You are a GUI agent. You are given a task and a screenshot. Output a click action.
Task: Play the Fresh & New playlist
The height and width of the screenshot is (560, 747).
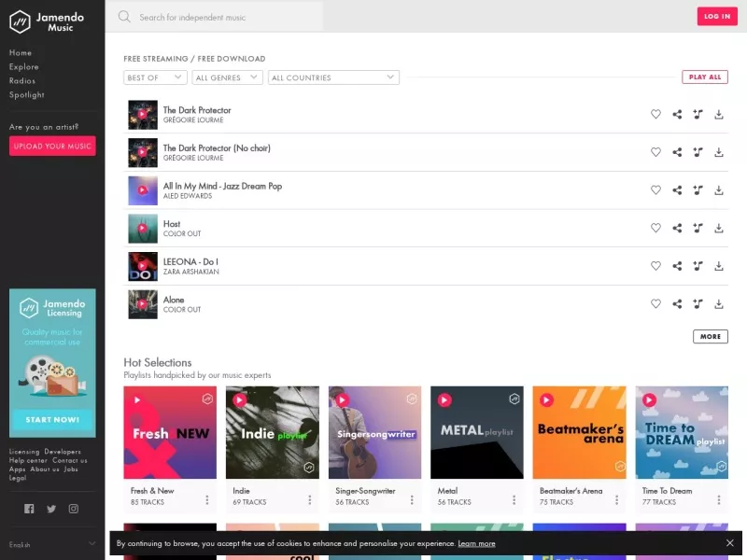coord(137,400)
